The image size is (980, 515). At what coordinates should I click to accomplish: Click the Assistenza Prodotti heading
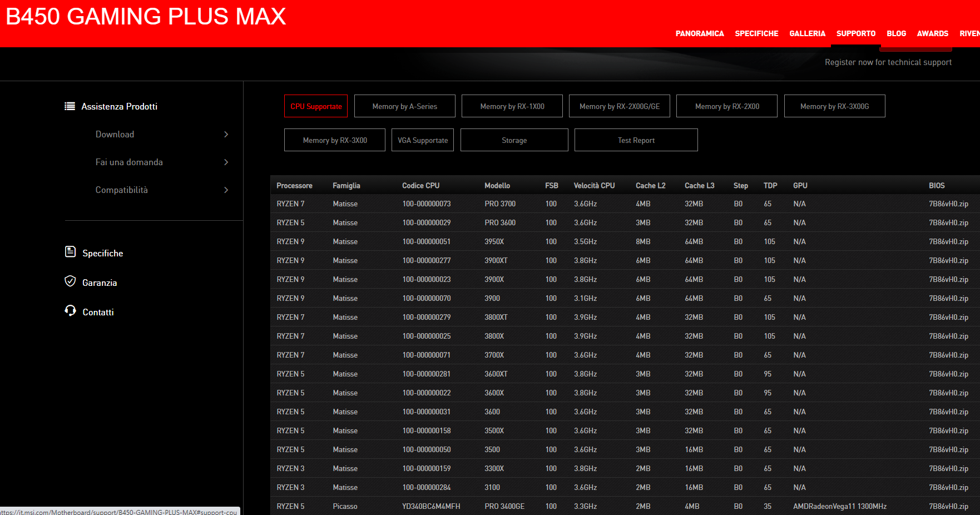coord(120,106)
